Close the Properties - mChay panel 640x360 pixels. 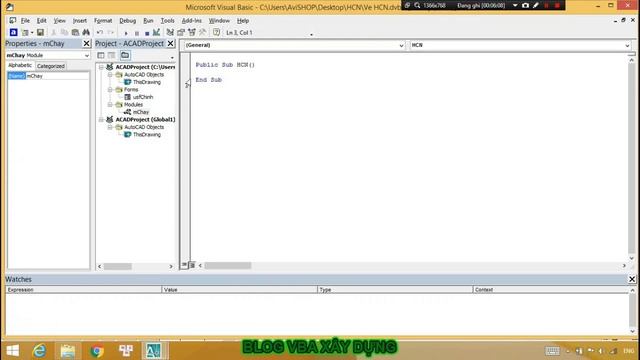coord(86,43)
